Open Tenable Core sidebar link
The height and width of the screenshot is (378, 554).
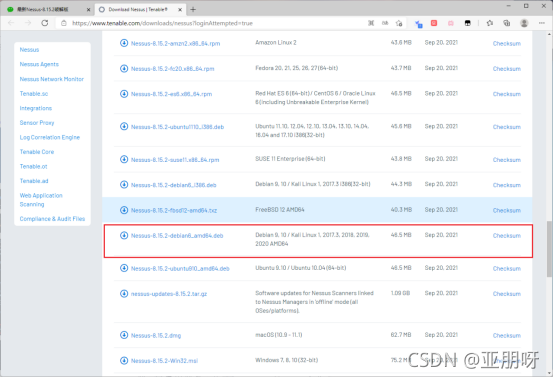click(37, 152)
